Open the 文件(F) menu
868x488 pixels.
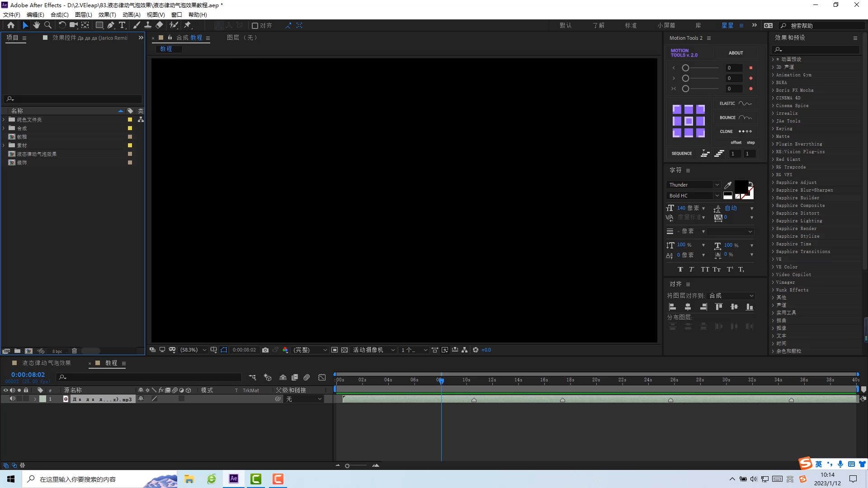click(12, 14)
